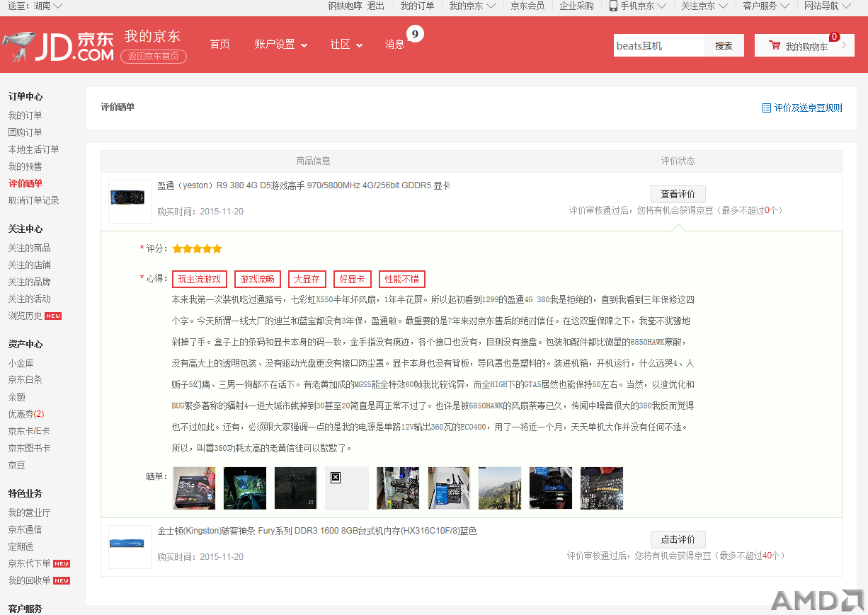Image resolution: width=868 pixels, height=615 pixels.
Task: Click 京东会员 in the top bar
Action: [x=528, y=6]
